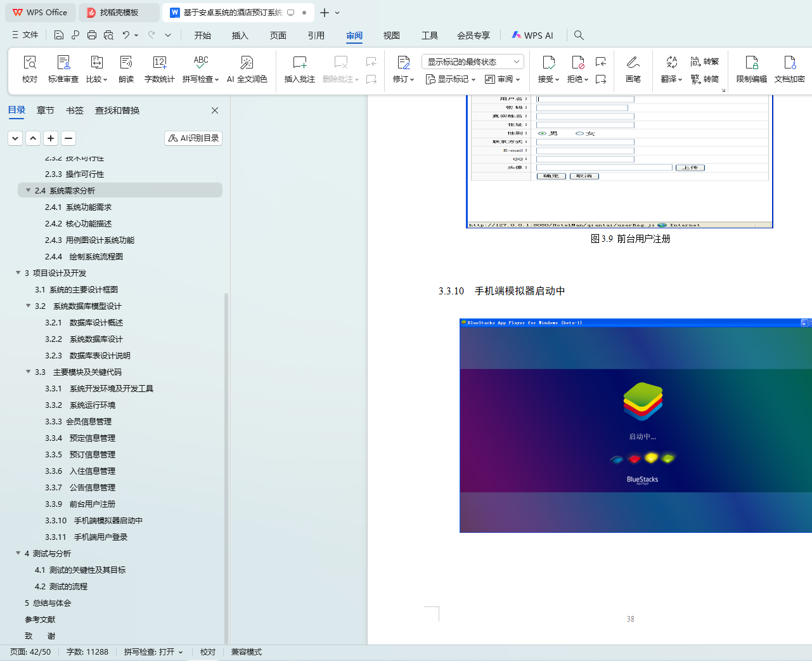Switch to the 找稻壳模板 tab
This screenshot has width=812, height=661.
pyautogui.click(x=119, y=13)
